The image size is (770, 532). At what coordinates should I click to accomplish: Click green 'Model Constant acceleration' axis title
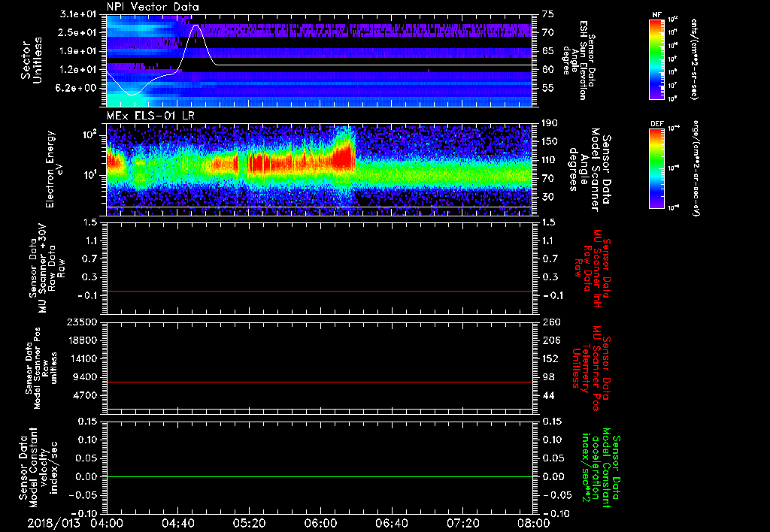(x=600, y=469)
